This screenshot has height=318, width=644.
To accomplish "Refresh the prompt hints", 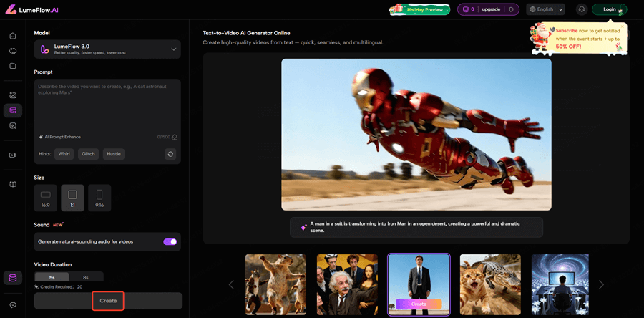I will [x=170, y=154].
